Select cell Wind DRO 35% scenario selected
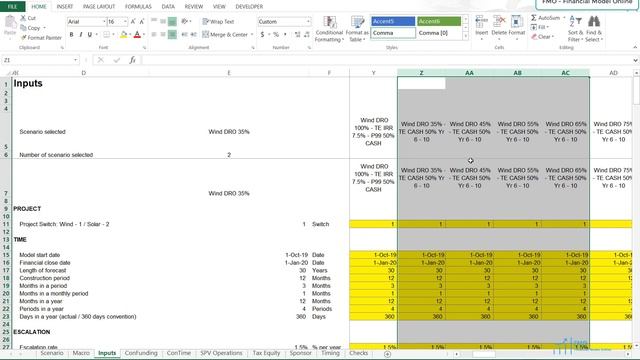 pyautogui.click(x=229, y=132)
